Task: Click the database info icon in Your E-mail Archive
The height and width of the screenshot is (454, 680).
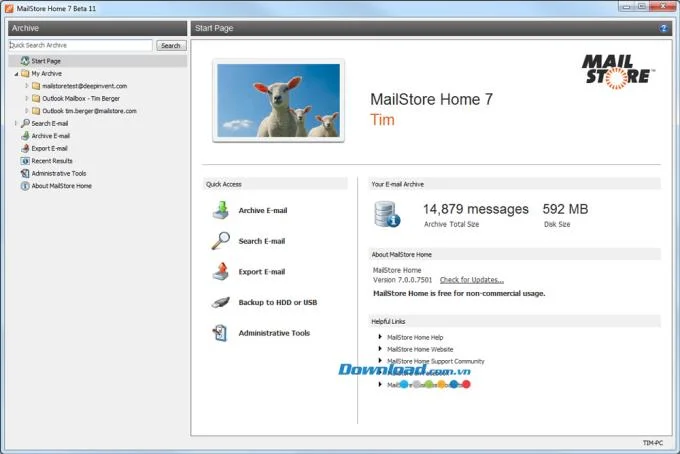Action: 387,214
